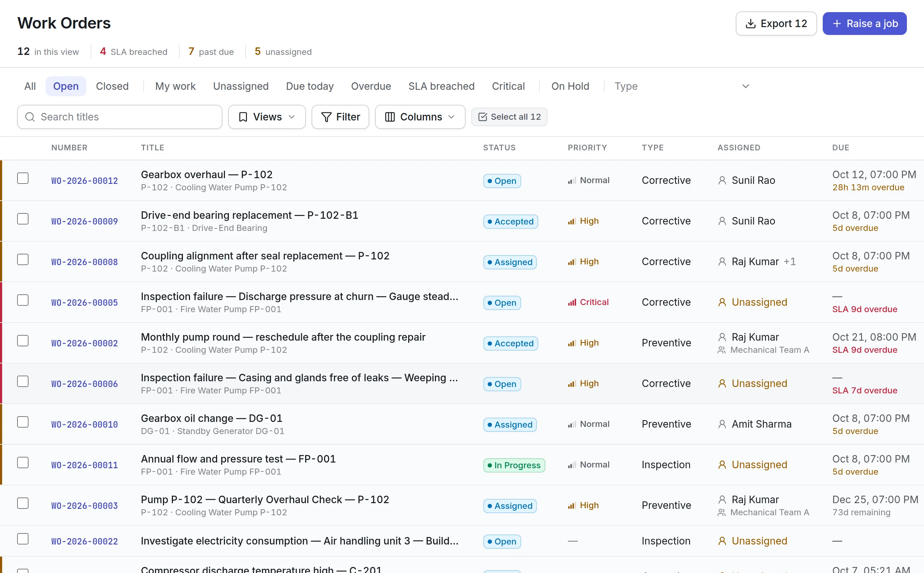Open work order link WO-2026-00009

coord(84,221)
